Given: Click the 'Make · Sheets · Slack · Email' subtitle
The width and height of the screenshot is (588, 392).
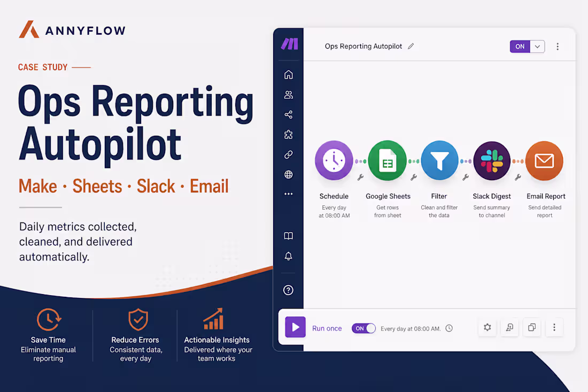Looking at the screenshot, I should (123, 186).
